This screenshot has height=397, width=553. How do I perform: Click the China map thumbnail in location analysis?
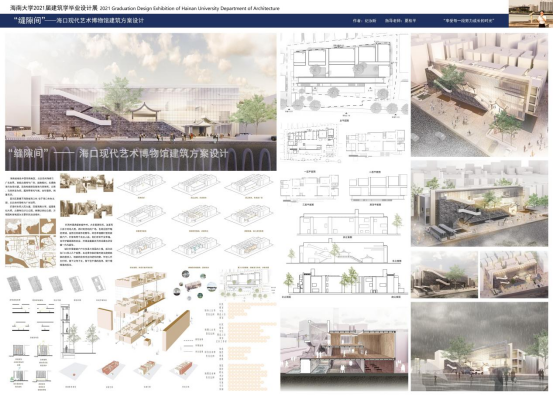click(13, 226)
